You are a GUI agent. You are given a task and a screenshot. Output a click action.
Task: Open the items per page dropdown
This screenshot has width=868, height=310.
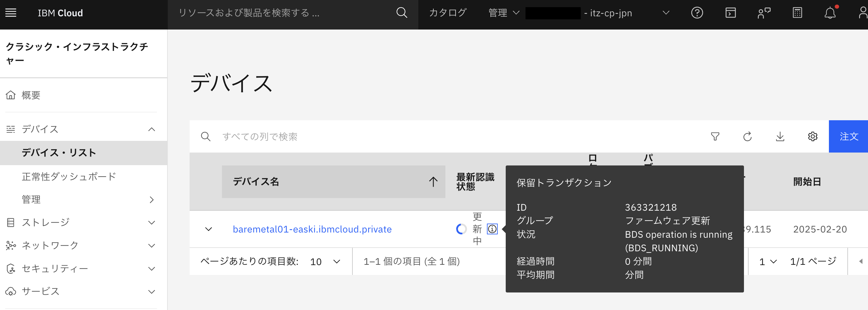coord(325,261)
